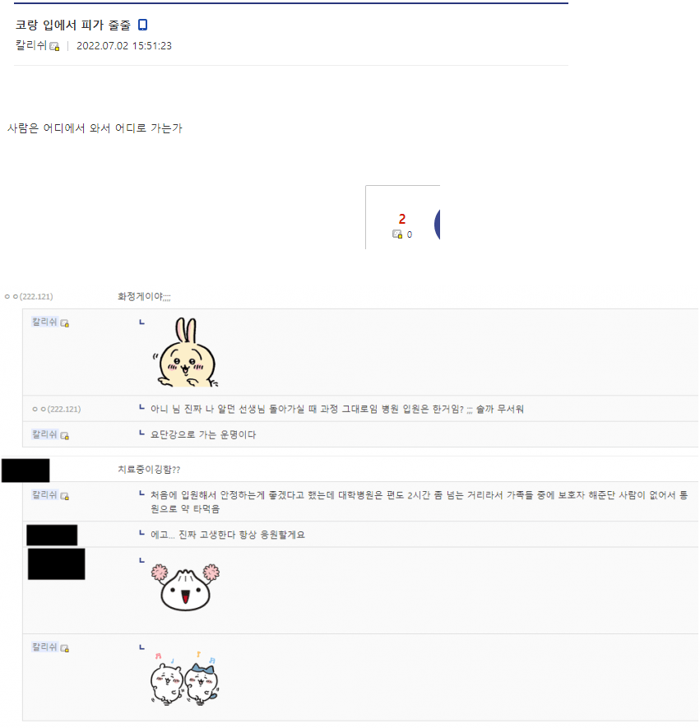
Task: Click the mobile device icon beside post title
Action: (x=142, y=25)
